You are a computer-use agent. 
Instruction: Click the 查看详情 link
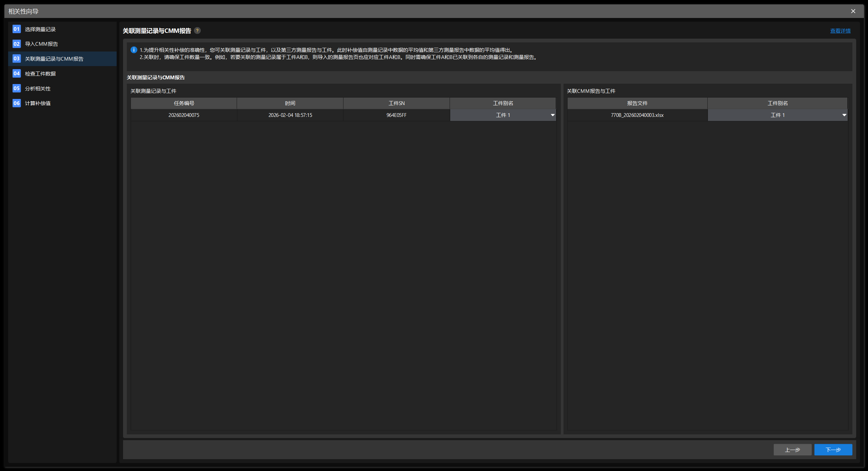tap(840, 30)
